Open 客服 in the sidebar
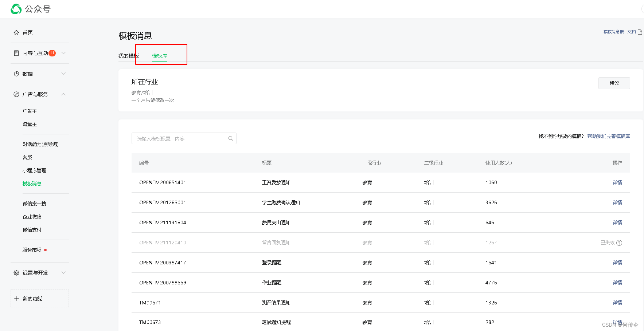 27,157
